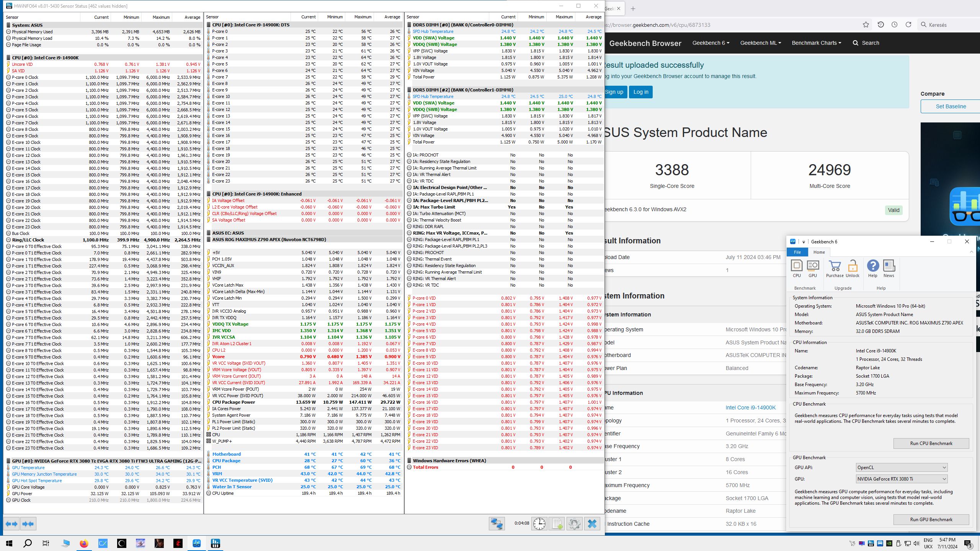Click Run GPU Benchmark button
Viewport: 980px width, 551px height.
point(931,519)
